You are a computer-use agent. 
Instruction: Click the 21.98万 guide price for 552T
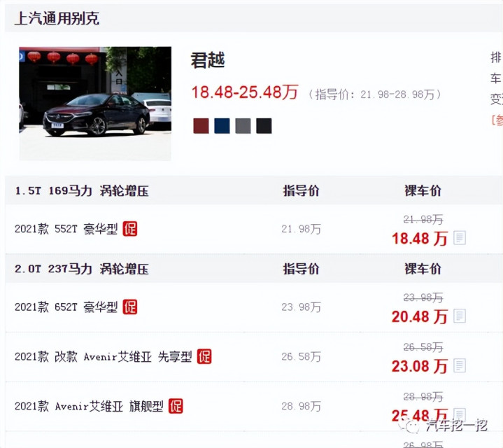click(301, 229)
